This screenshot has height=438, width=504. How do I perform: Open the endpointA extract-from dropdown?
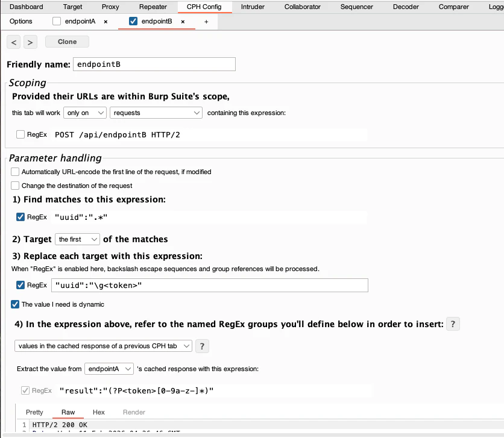[x=109, y=369]
